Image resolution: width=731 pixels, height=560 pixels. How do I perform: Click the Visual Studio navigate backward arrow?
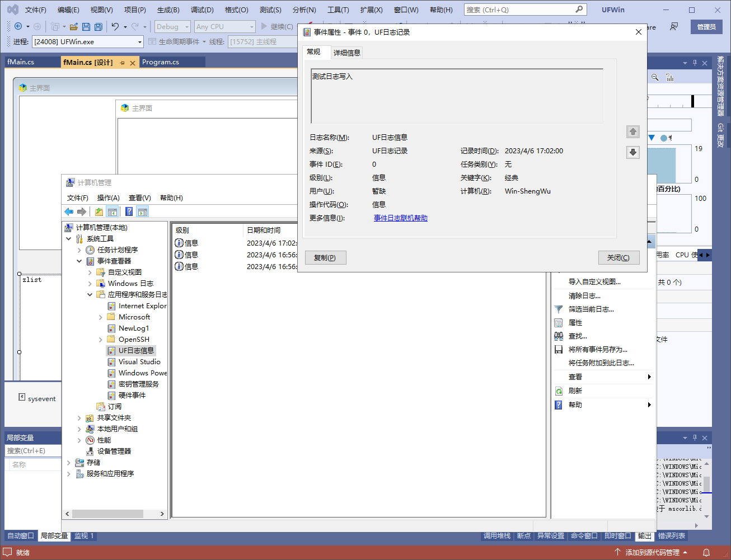click(x=18, y=26)
